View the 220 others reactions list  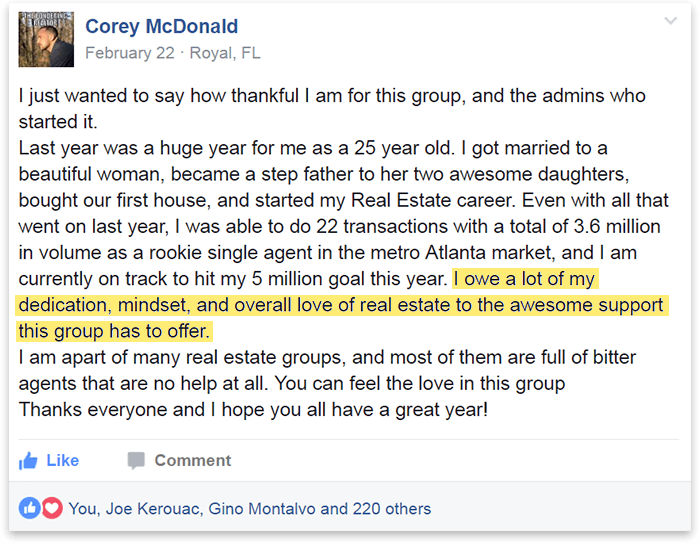point(392,509)
